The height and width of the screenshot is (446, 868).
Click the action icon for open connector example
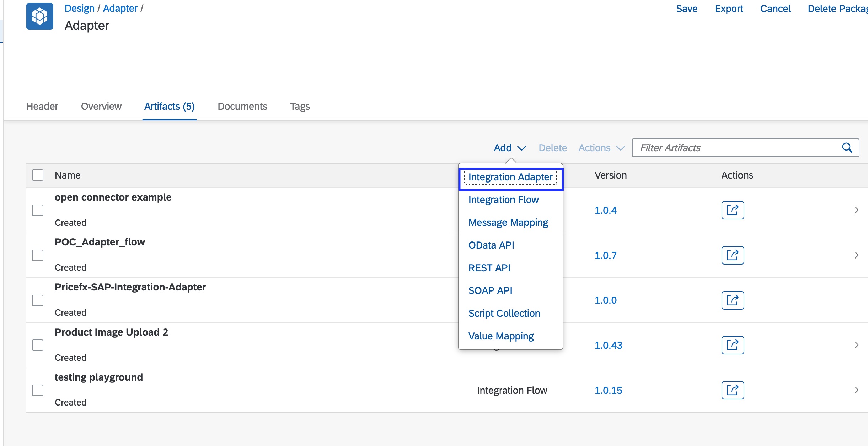click(732, 210)
